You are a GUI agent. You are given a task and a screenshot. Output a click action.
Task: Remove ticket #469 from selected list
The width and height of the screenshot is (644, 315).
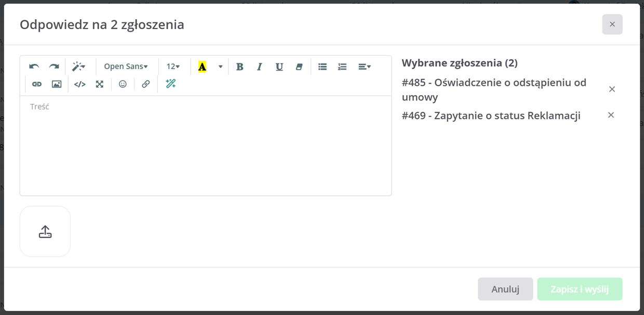click(611, 115)
